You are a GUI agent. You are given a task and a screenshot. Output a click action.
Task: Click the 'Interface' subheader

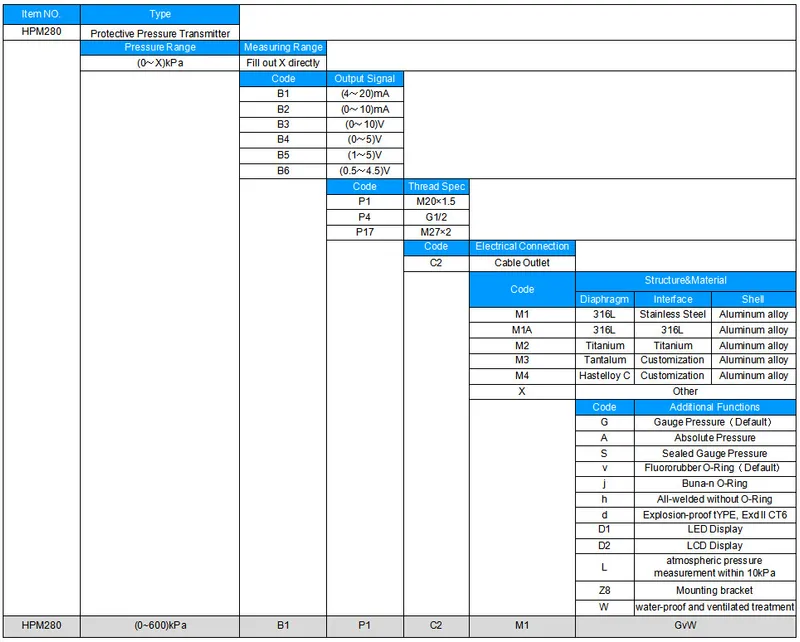tap(673, 300)
